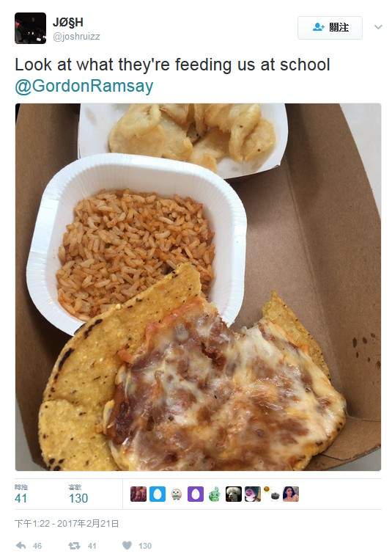
Task: Expand the tweet options chevron menu
Action: 378,27
